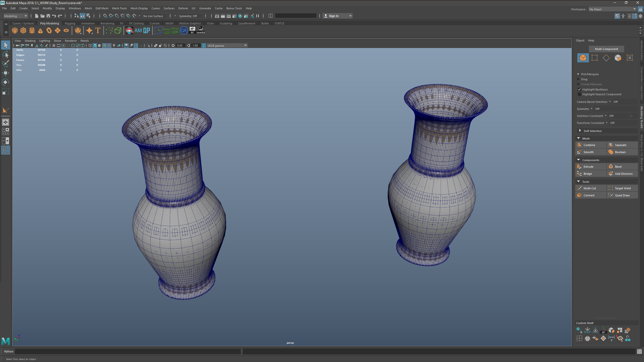Open the Bonus Tools menu
644x362 pixels.
234,8
